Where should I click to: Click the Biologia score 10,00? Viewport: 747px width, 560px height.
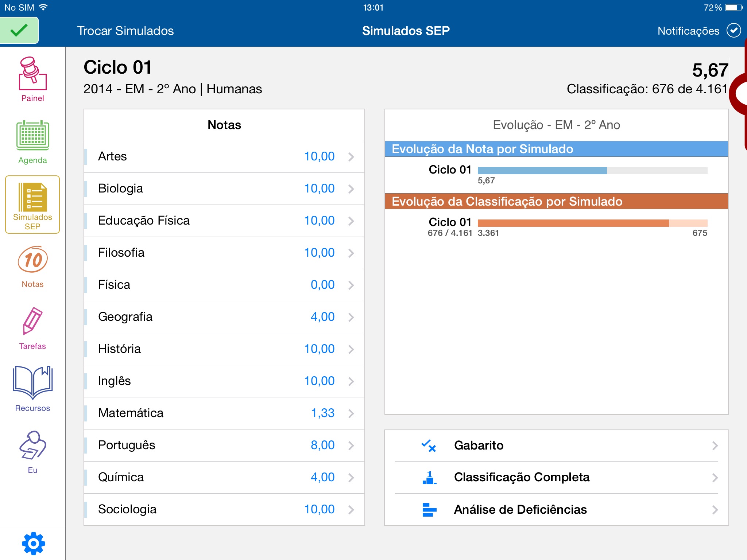pos(319,188)
